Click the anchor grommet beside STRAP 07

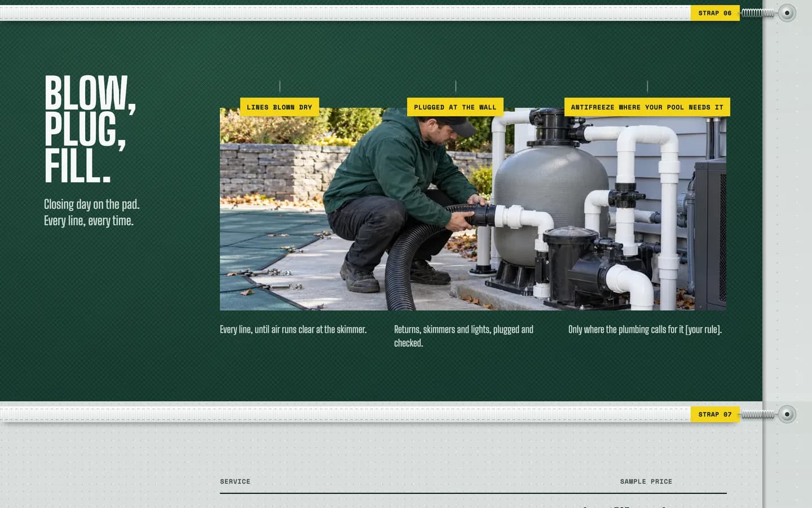pos(787,414)
